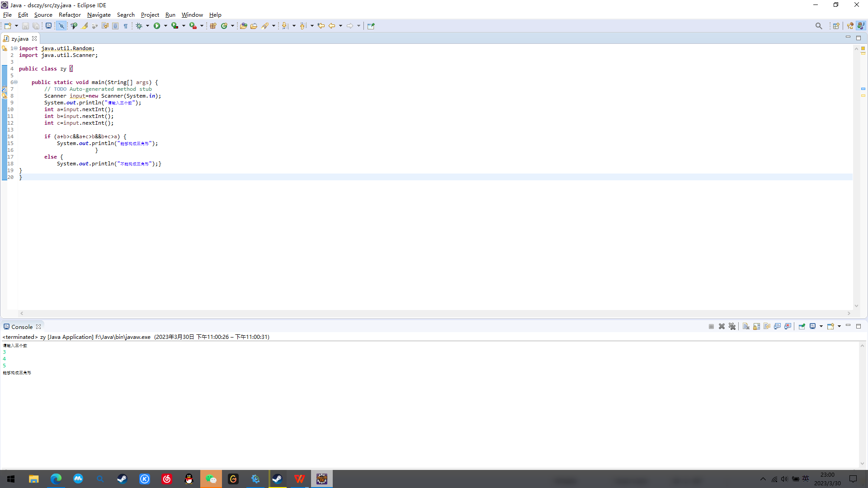Toggle Scroll Lock in Console toolbar
Viewport: 868px width, 488px height.
click(x=756, y=326)
